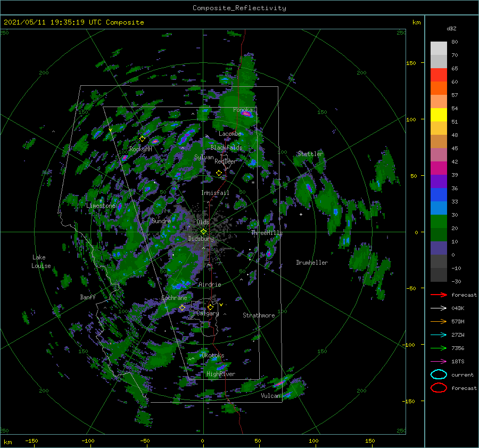
Task: Click the Blackfalds label
Action: (226, 148)
